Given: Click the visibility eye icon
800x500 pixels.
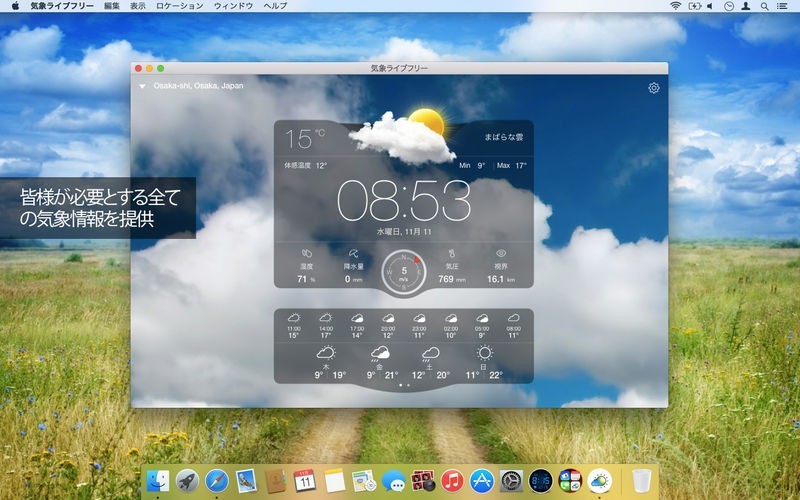Looking at the screenshot, I should (499, 254).
